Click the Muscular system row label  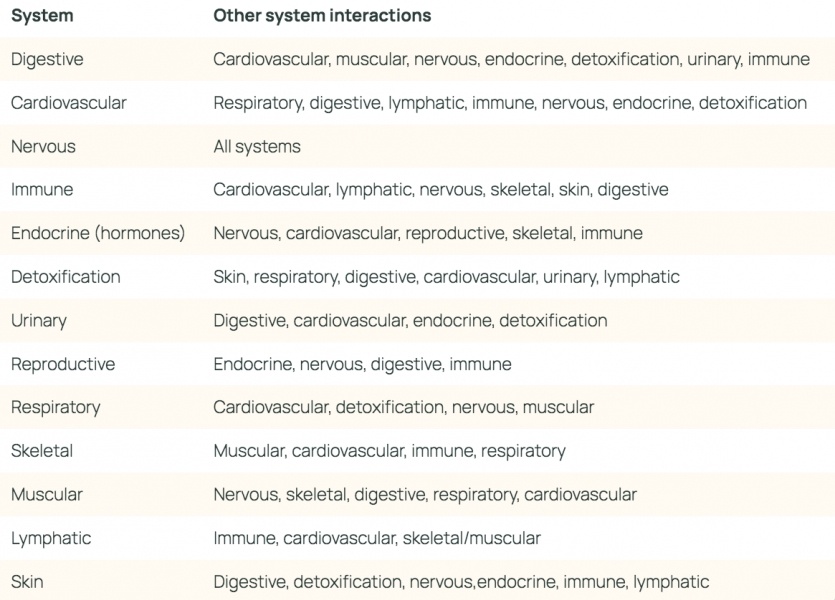coord(47,494)
